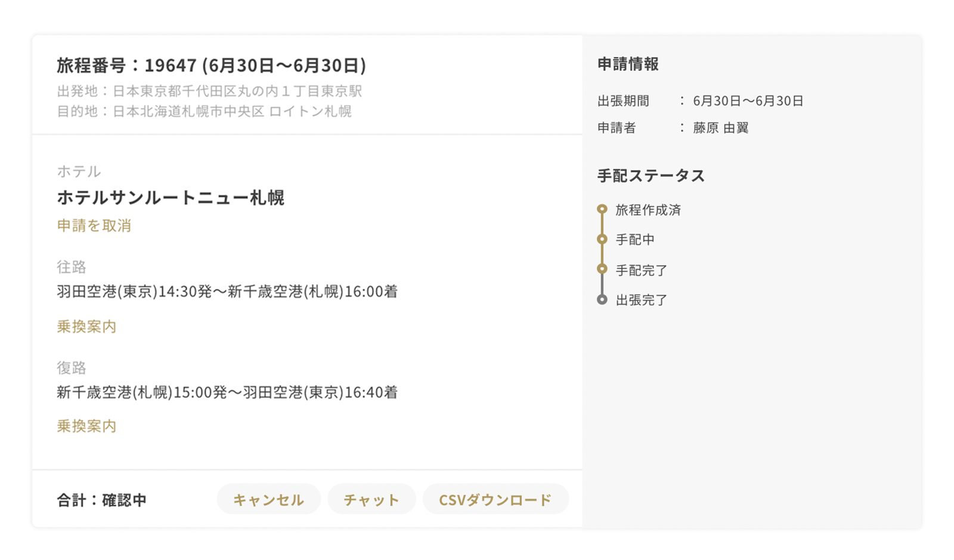This screenshot has width=954, height=560.
Task: Click the 合計：確認中 total label
Action: [x=101, y=500]
